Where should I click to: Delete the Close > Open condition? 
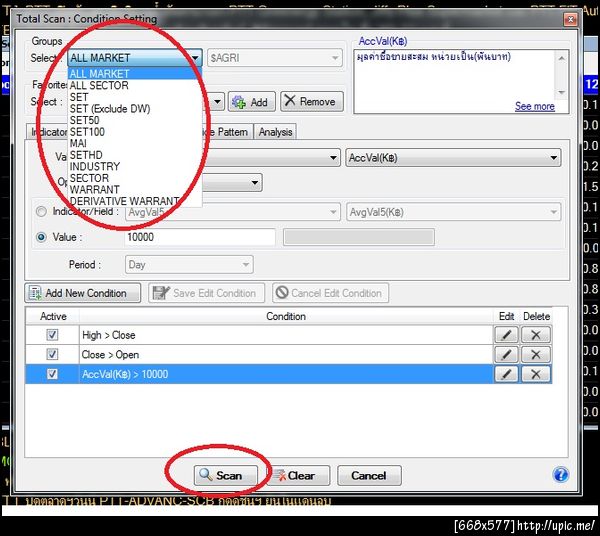(536, 355)
